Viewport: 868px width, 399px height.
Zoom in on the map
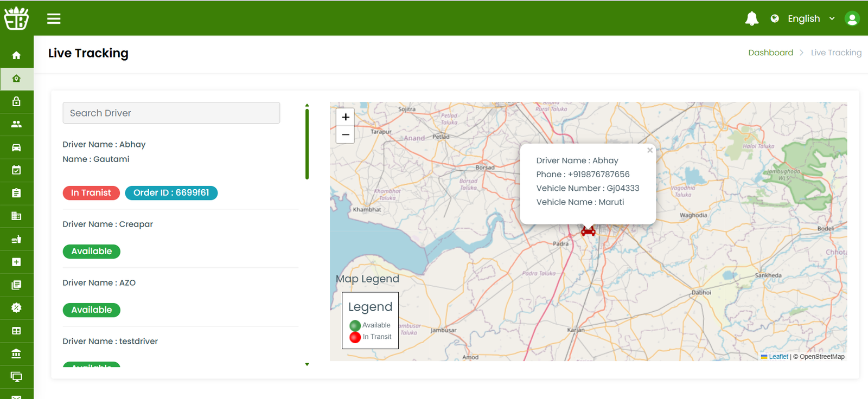click(x=345, y=117)
